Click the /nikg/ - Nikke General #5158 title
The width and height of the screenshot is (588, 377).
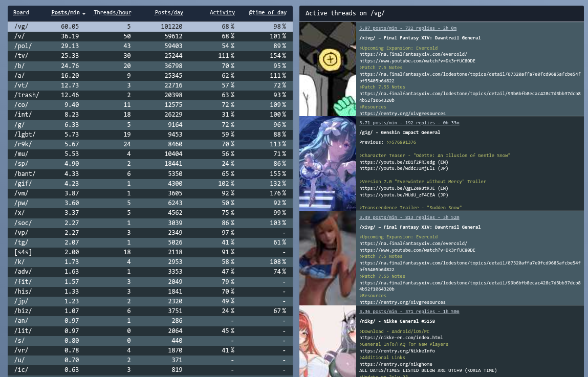click(x=397, y=321)
